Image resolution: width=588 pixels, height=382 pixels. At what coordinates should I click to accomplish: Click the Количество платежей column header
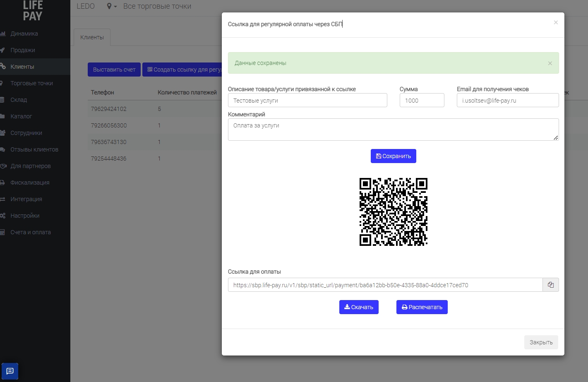187,92
